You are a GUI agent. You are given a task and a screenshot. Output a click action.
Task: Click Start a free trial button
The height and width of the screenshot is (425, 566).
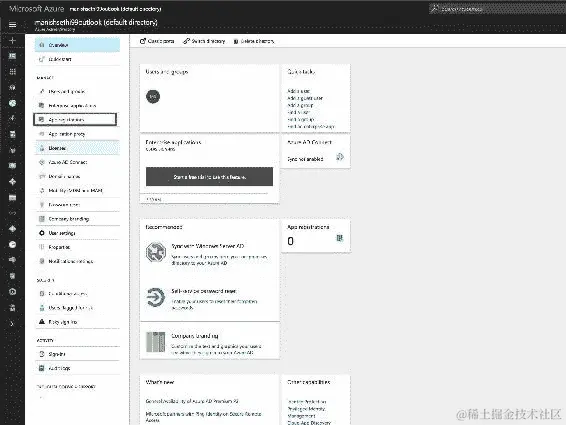pos(209,177)
